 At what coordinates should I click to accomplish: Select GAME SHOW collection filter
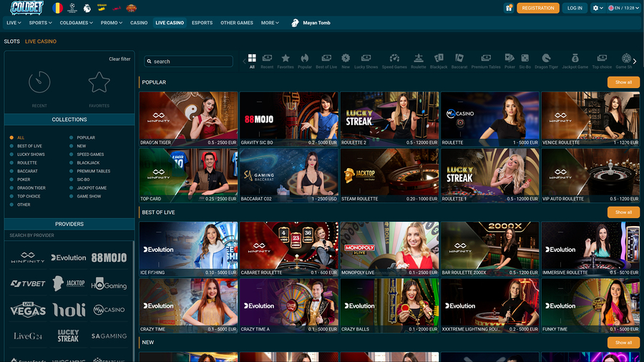(x=85, y=196)
